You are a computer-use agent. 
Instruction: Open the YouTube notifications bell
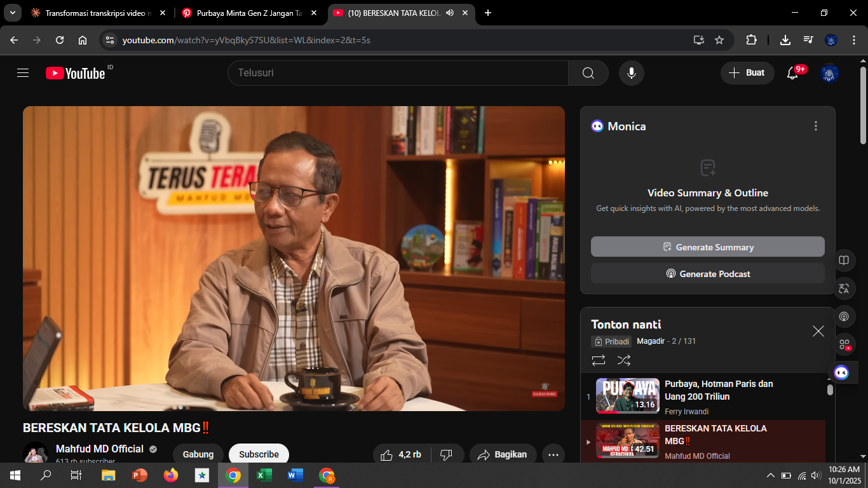(x=792, y=73)
